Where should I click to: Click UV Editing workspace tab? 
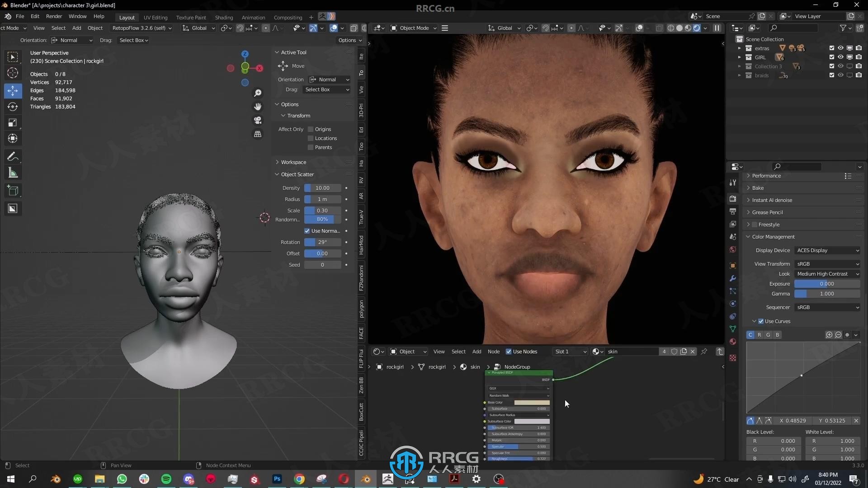(155, 17)
